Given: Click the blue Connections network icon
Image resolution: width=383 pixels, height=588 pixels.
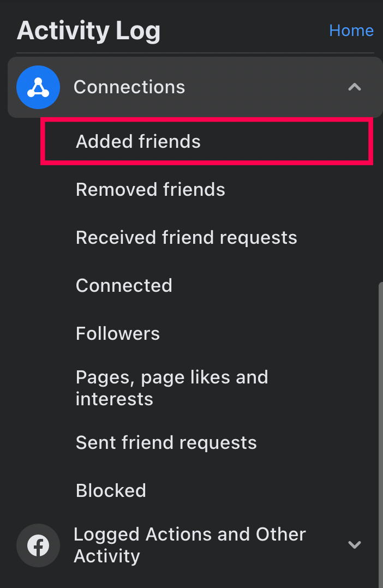Looking at the screenshot, I should point(38,87).
